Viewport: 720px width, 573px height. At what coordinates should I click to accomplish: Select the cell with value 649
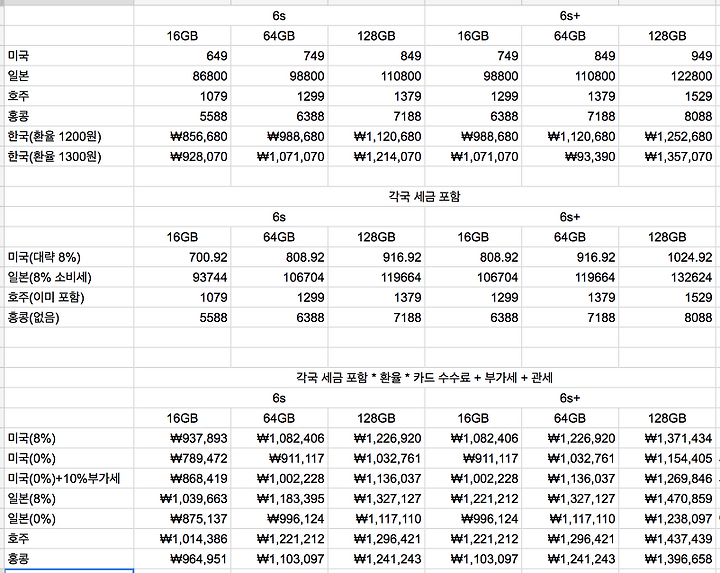tap(182, 56)
